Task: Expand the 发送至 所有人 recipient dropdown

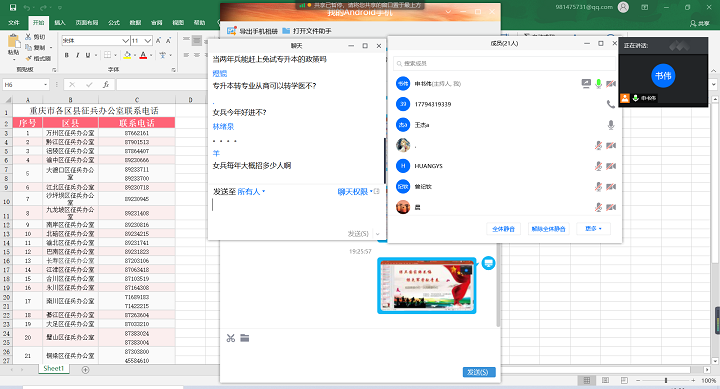Action: click(x=251, y=192)
